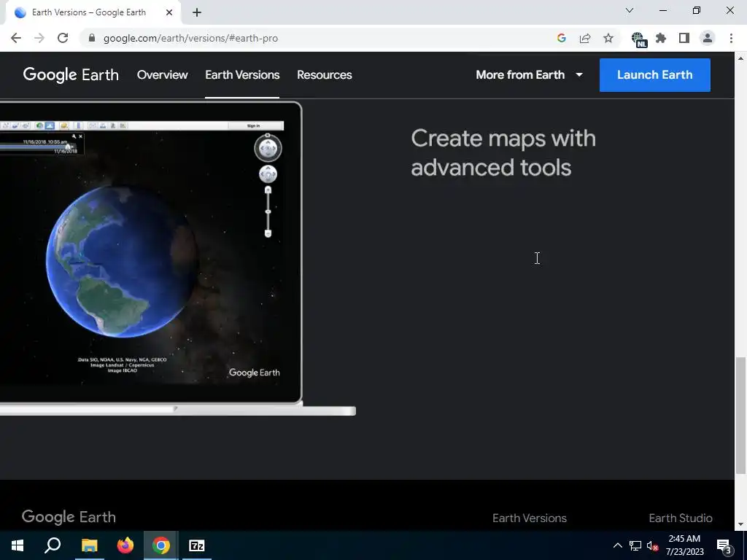The width and height of the screenshot is (747, 560).
Task: Open the tab search chevron
Action: 630,10
